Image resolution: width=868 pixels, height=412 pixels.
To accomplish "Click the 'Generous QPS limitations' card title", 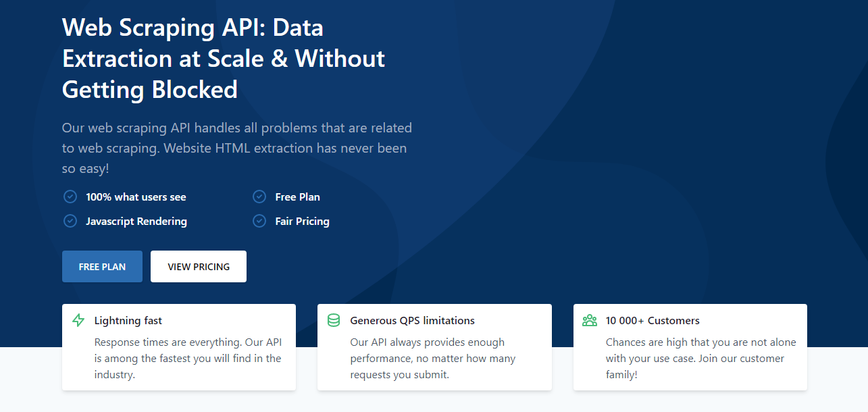I will [x=412, y=321].
